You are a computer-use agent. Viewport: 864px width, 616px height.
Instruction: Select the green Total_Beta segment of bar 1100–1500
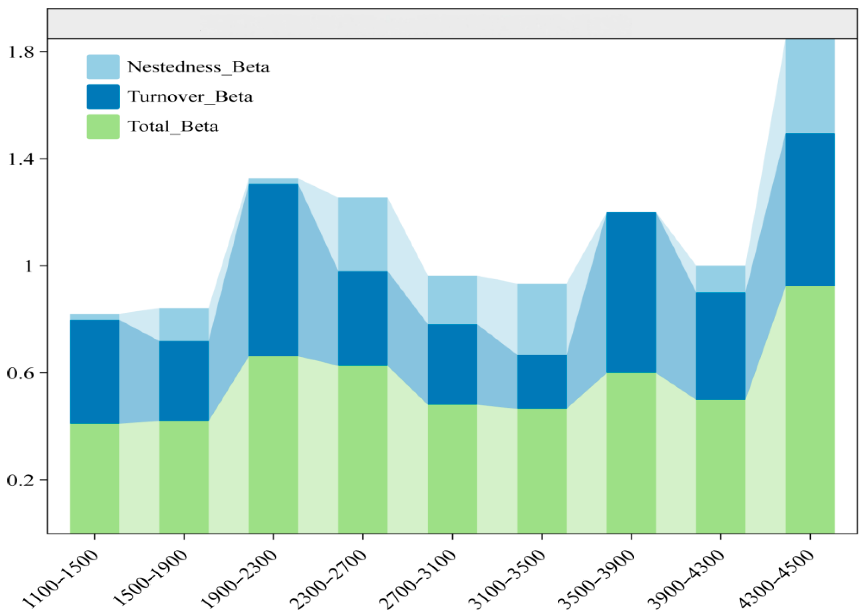pyautogui.click(x=95, y=479)
